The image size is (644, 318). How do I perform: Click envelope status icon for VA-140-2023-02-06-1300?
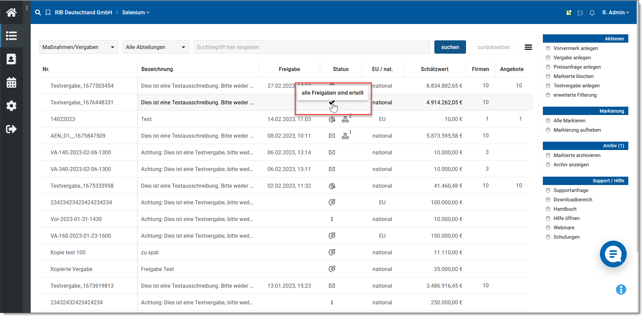(x=332, y=152)
